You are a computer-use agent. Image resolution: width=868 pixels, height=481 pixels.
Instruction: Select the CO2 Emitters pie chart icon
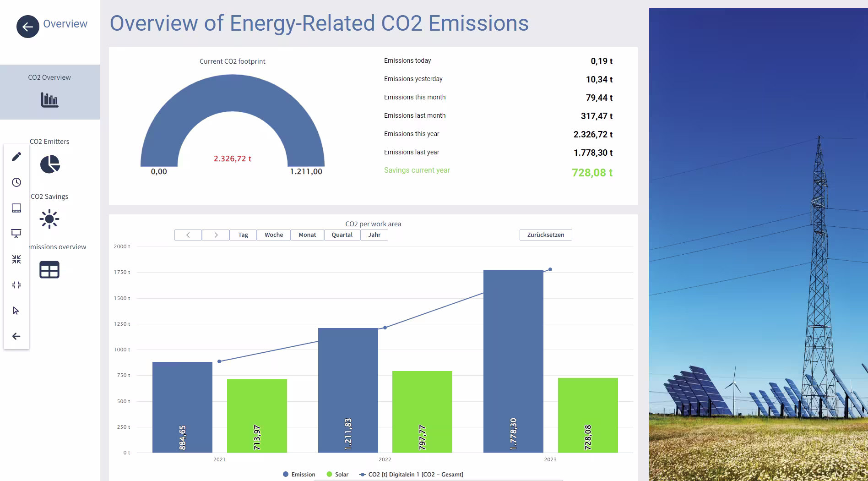pyautogui.click(x=49, y=164)
